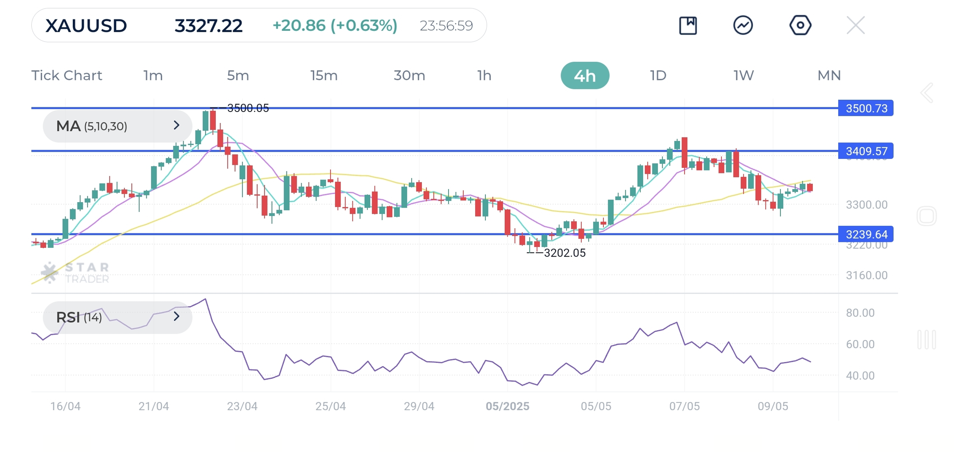Image resolution: width=980 pixels, height=452 pixels.
Task: Click the 3500.73 horizontal line price tag
Action: (x=865, y=108)
